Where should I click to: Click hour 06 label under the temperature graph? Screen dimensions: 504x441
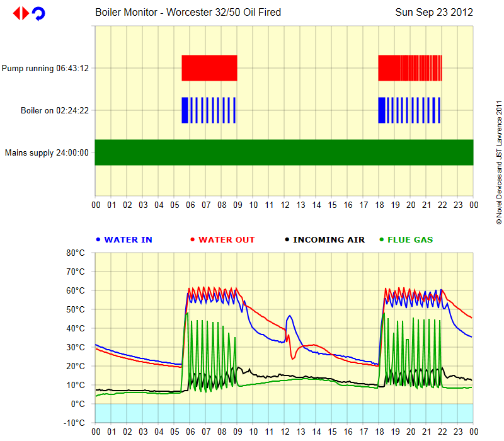190,432
